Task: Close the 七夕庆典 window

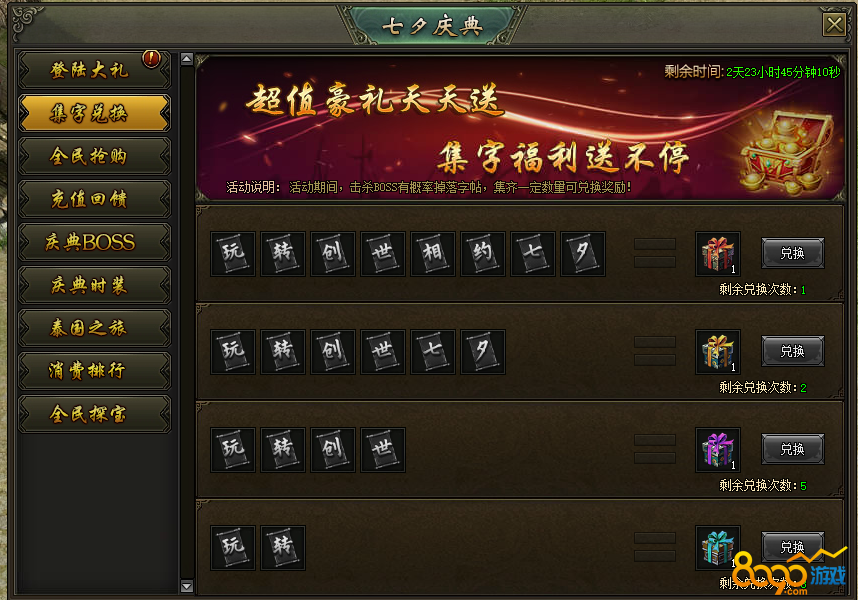Action: pos(834,25)
